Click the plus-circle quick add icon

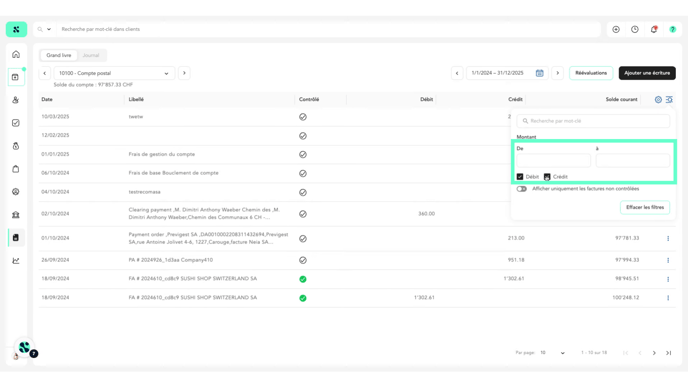pos(616,29)
